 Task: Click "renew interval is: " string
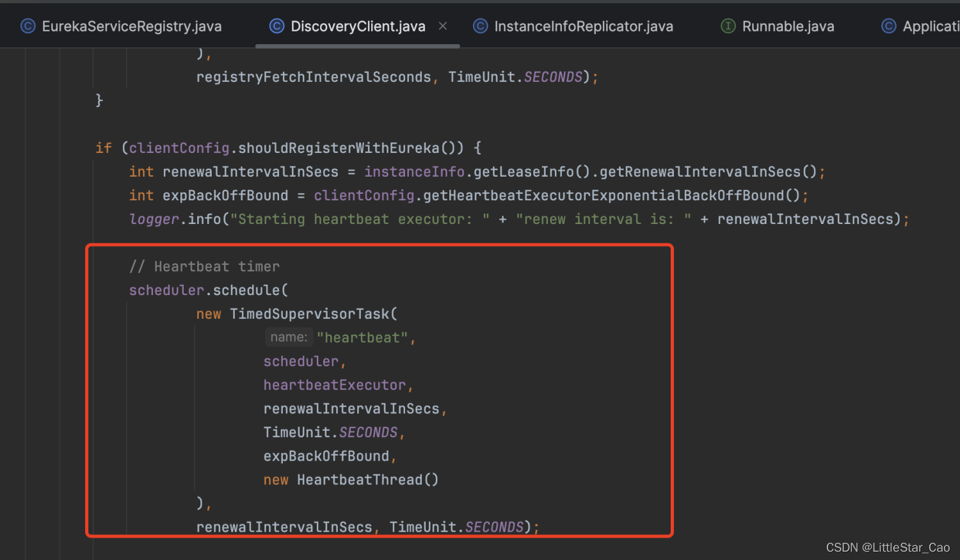604,219
